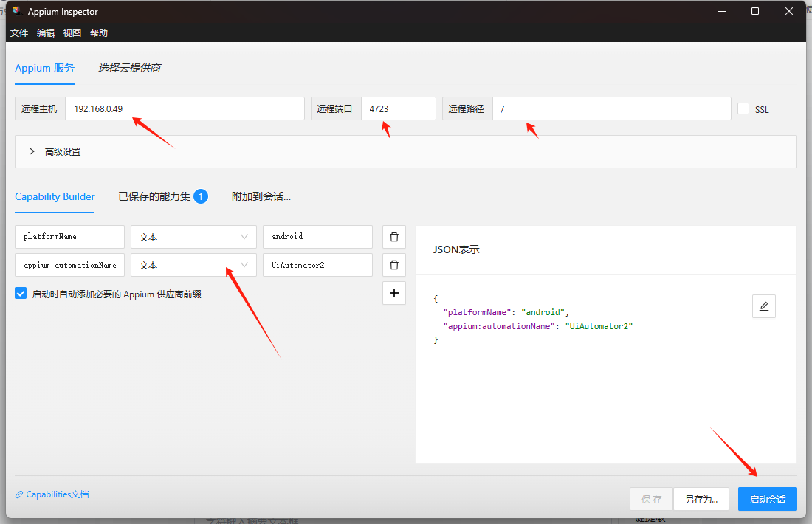Click link icon beside Capabilities文档
Screen dimensions: 812x524
point(19,494)
